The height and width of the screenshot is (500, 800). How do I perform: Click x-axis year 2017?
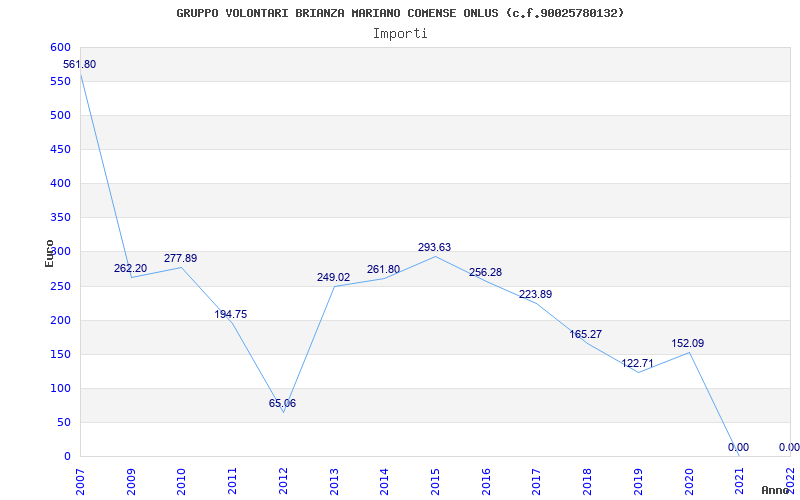537,482
